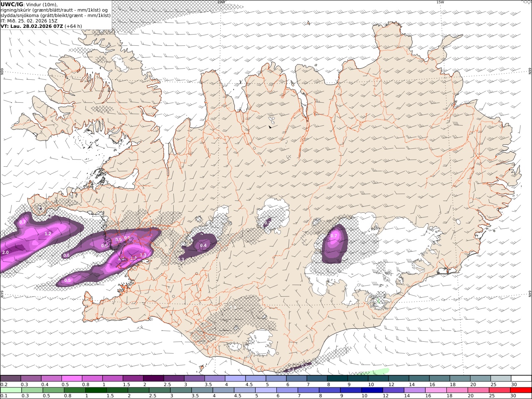Choose the hot pink 20 swatch in the green legend

point(479,390)
